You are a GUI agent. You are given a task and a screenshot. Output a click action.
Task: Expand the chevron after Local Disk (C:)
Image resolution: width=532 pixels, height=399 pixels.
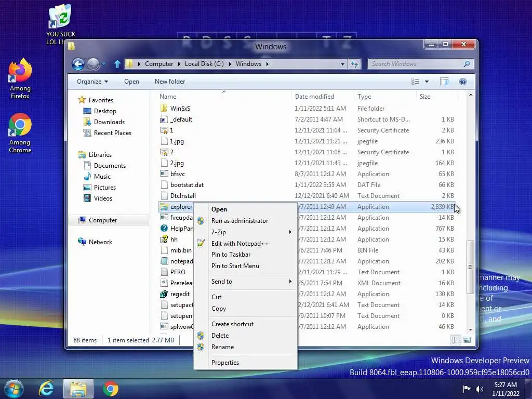point(230,64)
